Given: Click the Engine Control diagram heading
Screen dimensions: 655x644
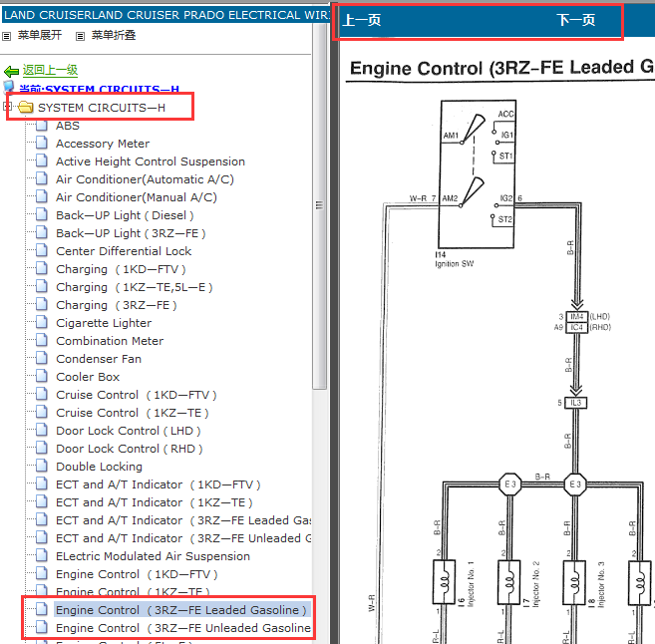Looking at the screenshot, I should tap(501, 68).
